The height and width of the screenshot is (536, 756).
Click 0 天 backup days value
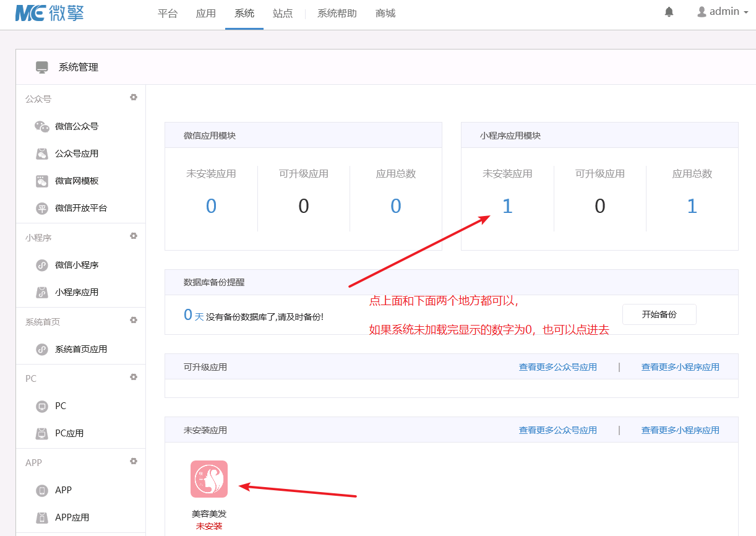click(x=194, y=315)
